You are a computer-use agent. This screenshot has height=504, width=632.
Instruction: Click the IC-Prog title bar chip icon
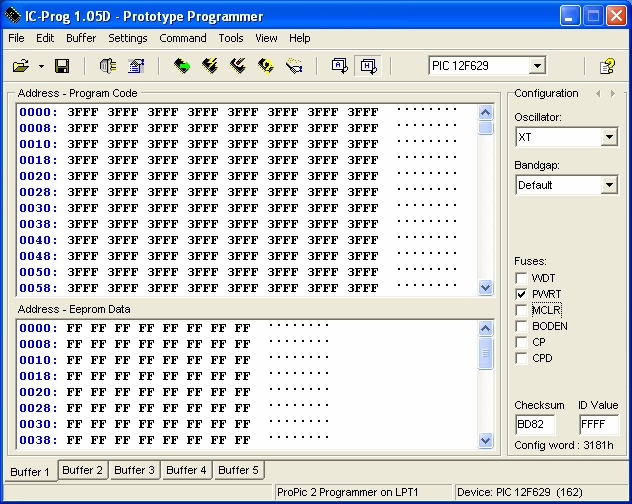[x=13, y=16]
